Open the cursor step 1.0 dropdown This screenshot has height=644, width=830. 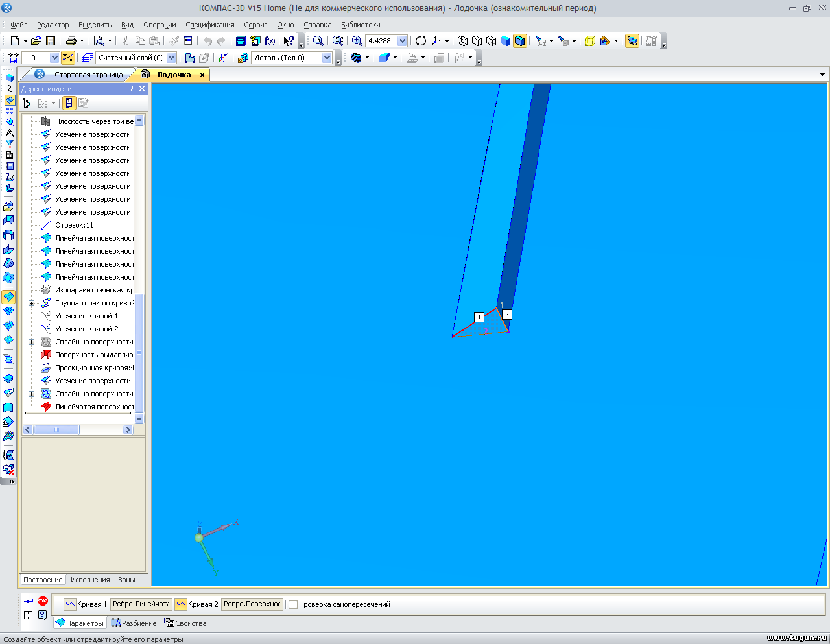[54, 58]
